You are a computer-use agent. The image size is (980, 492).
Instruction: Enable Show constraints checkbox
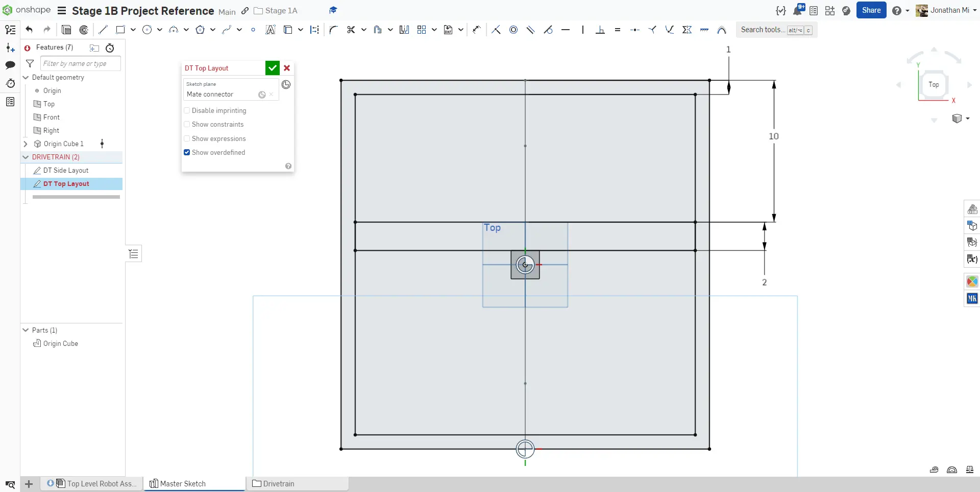[187, 125]
